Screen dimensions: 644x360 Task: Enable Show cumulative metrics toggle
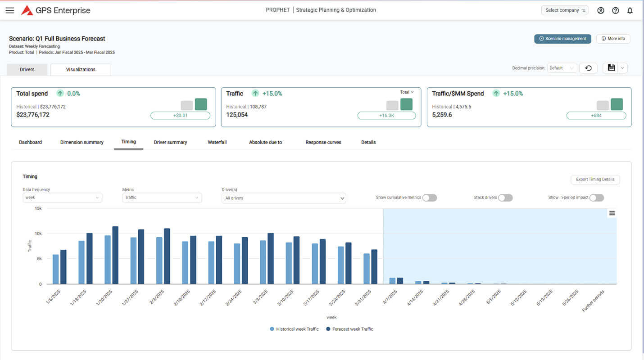[x=429, y=198]
